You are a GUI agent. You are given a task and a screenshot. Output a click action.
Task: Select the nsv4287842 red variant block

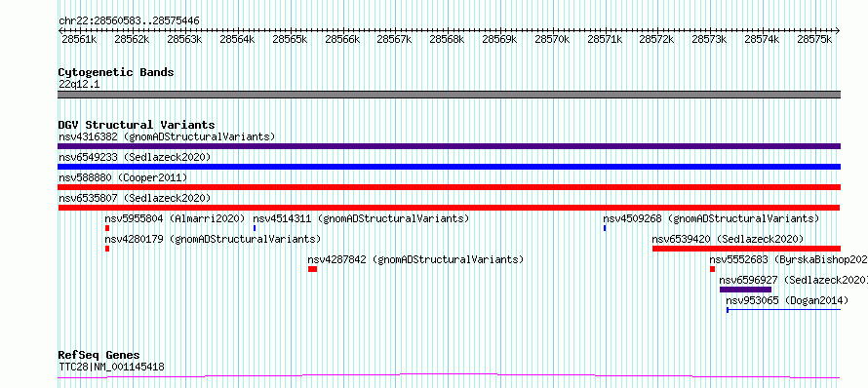click(x=313, y=269)
